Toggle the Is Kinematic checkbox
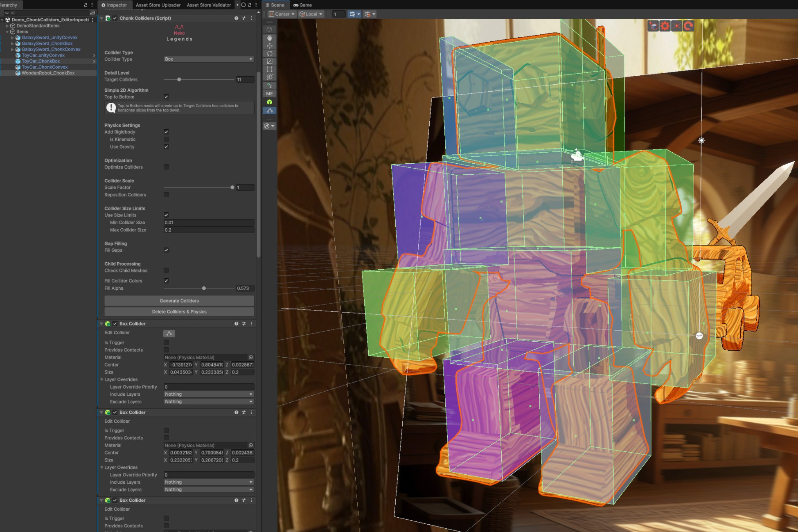Screen dimensions: 798x532 [x=166, y=140]
